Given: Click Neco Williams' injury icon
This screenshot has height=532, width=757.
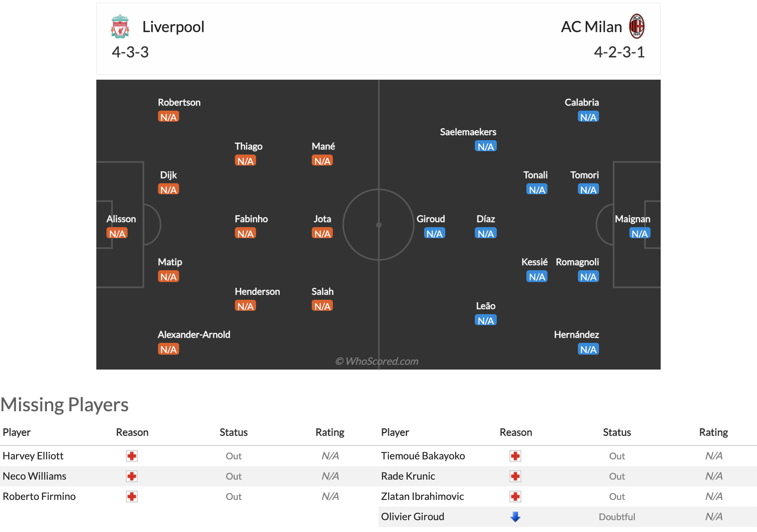Looking at the screenshot, I should [x=132, y=476].
